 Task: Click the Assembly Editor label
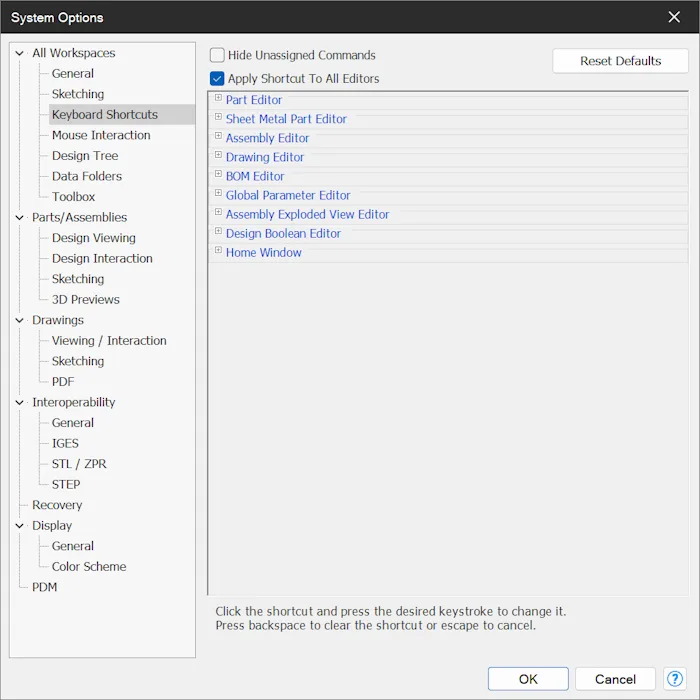coord(267,138)
